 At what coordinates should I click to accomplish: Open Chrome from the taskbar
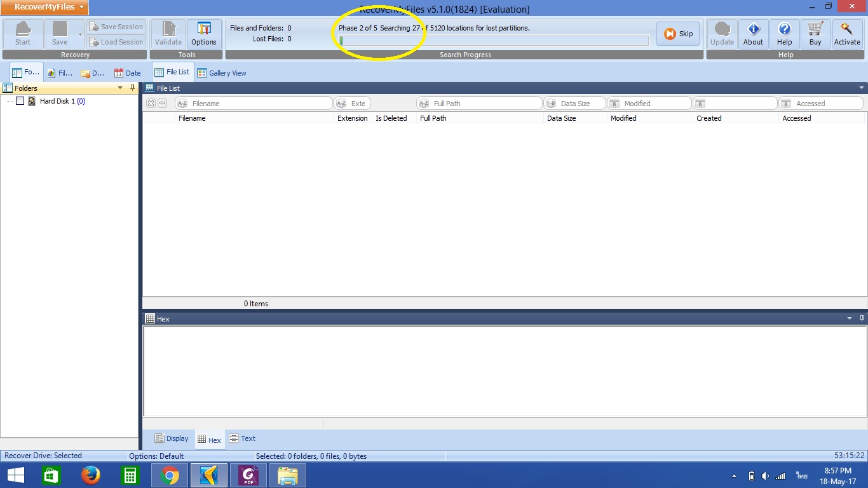tap(170, 475)
